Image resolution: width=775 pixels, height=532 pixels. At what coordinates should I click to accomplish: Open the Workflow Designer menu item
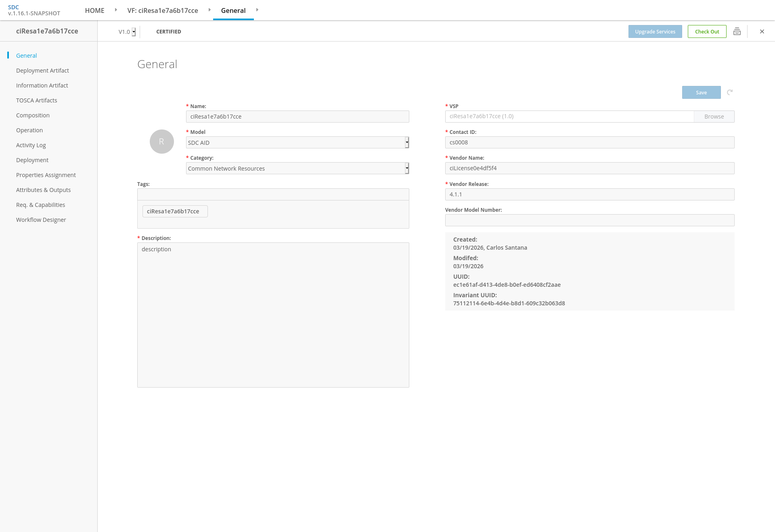pos(41,220)
